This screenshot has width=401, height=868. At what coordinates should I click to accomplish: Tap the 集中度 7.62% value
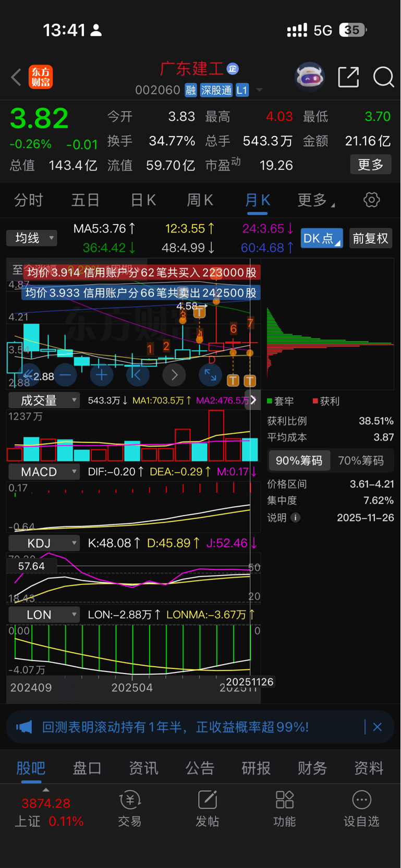click(x=379, y=500)
